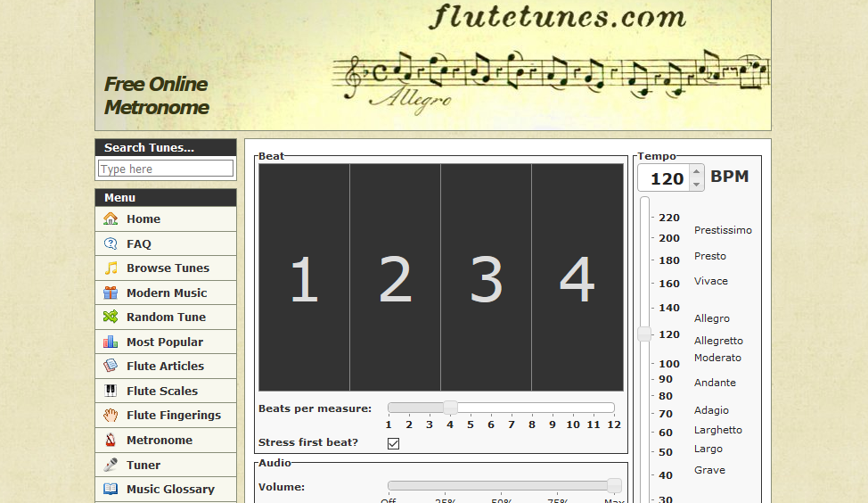Viewport: 868px width, 503px height.
Task: Click the Search Tunes text field
Action: tap(166, 169)
